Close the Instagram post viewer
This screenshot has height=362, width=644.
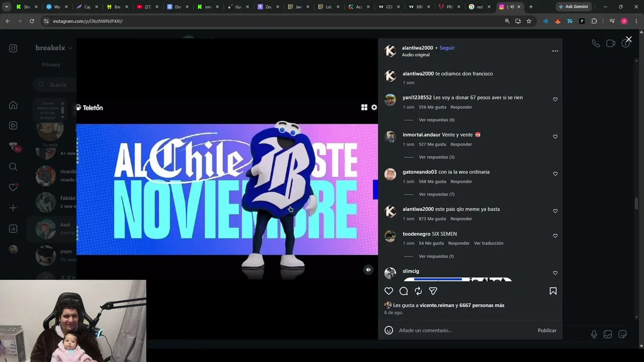click(628, 39)
